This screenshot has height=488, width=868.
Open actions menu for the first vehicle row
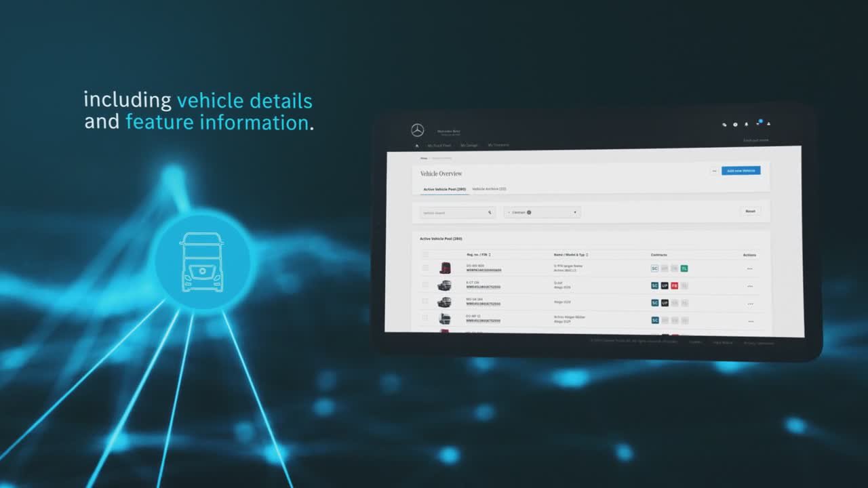coord(749,268)
